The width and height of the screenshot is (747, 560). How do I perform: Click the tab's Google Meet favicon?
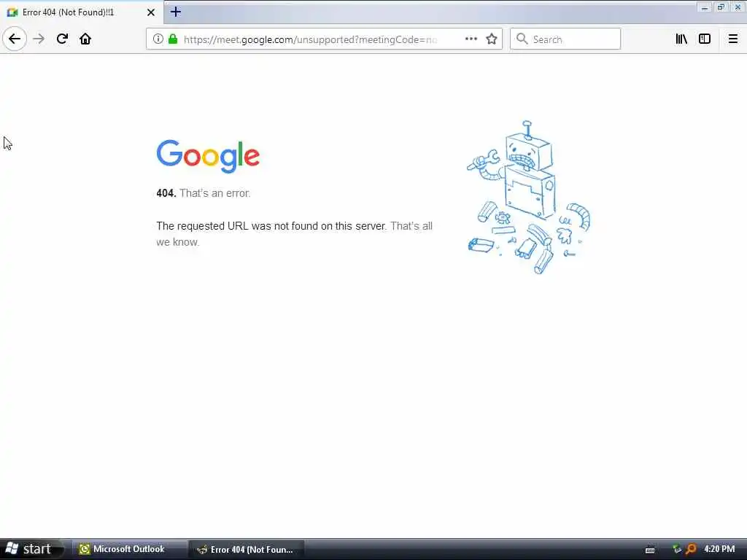click(12, 12)
